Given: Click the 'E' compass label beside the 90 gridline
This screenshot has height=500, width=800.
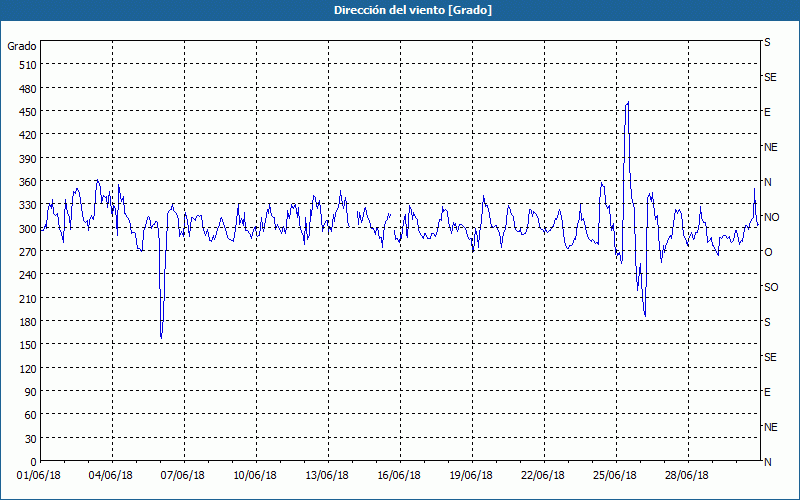Looking at the screenshot, I should click(767, 392).
